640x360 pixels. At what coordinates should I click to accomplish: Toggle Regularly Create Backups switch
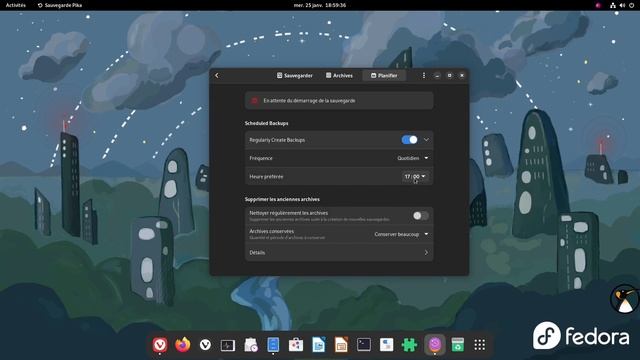pyautogui.click(x=409, y=140)
